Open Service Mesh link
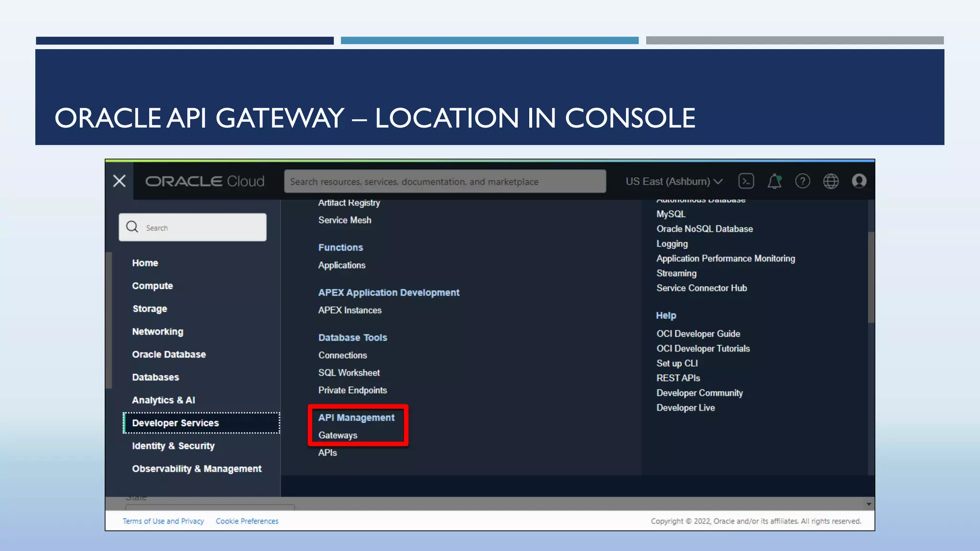Screen dimensions: 980x551 (345, 220)
